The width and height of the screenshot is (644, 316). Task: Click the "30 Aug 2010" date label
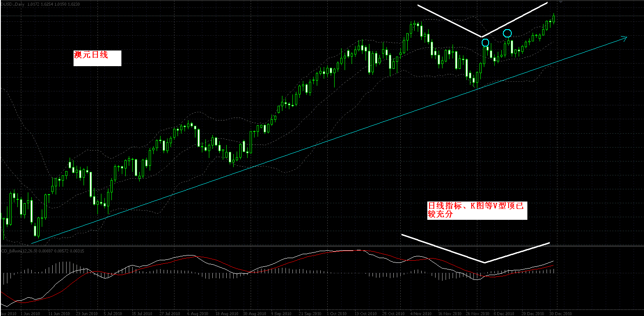[x=254, y=313]
